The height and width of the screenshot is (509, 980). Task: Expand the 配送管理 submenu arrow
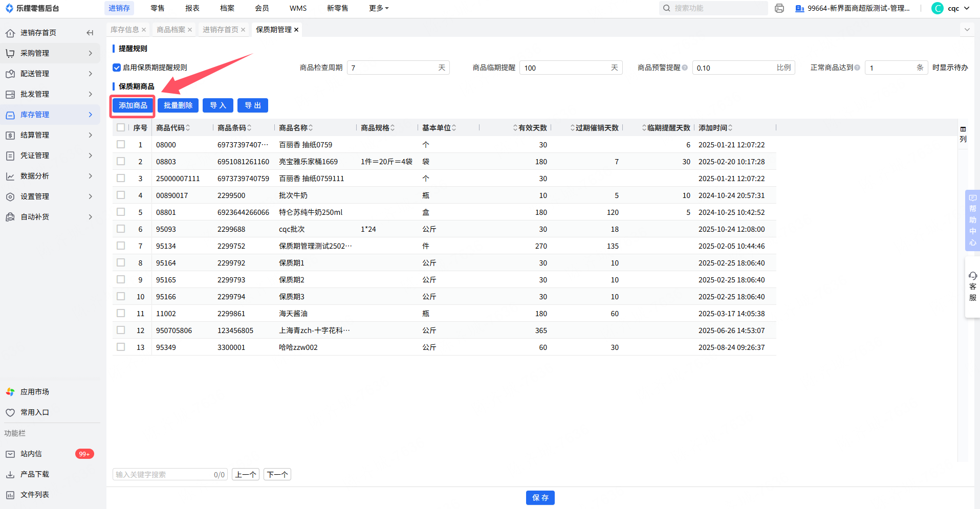coord(91,74)
